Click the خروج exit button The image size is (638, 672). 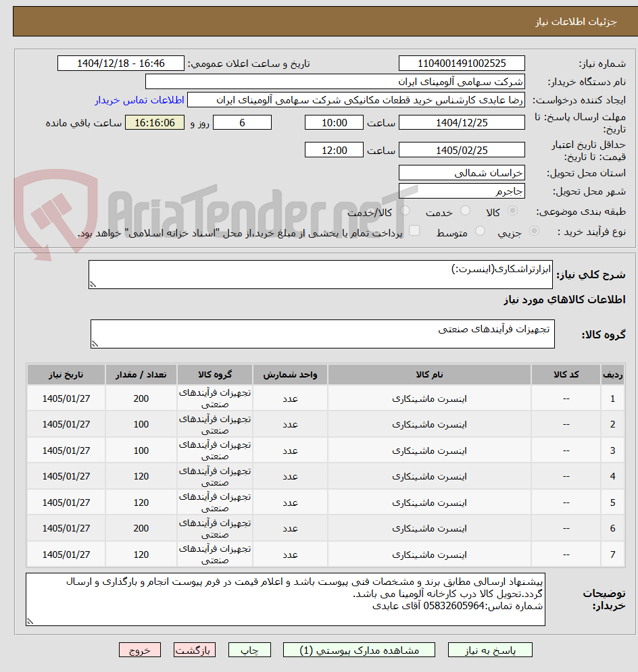(140, 650)
